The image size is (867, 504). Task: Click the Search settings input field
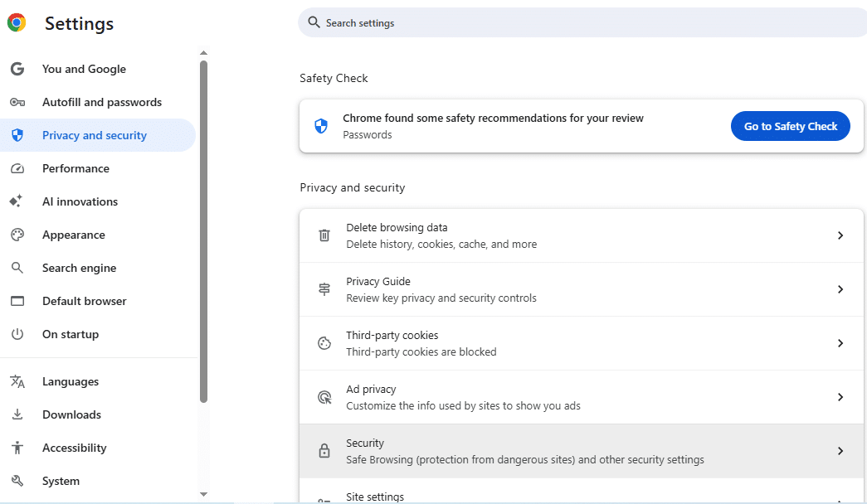tap(581, 23)
